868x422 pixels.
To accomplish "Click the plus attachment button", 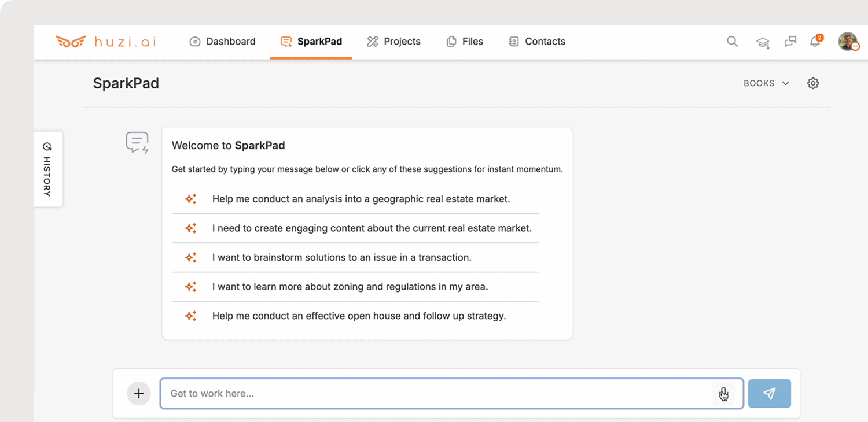I will 139,394.
